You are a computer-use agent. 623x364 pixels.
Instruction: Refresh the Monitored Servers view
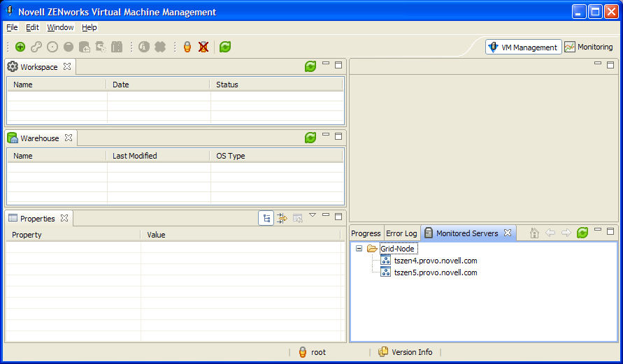[x=582, y=233]
